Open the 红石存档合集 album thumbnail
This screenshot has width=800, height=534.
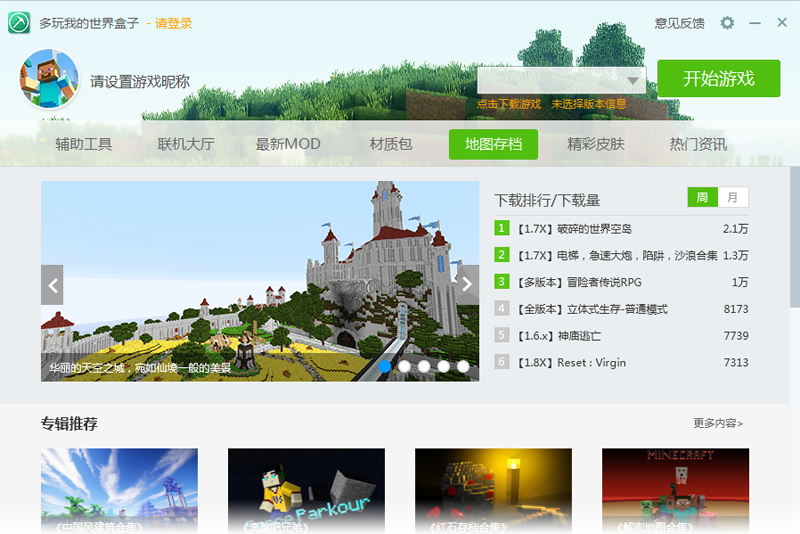point(493,491)
